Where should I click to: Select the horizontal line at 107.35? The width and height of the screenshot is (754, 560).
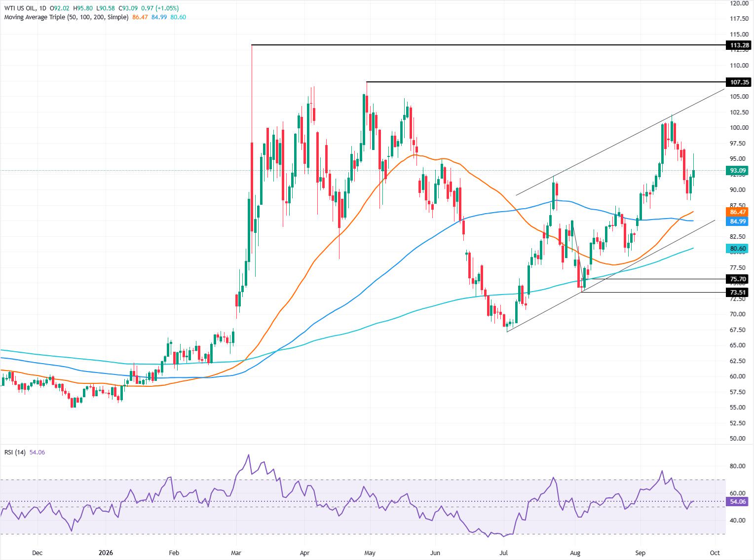pos(546,82)
